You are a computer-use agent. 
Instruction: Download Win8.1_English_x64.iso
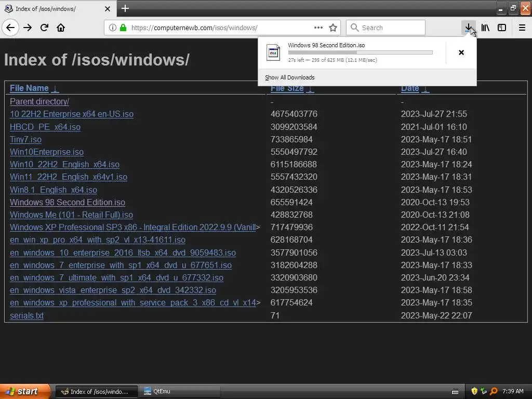54,190
